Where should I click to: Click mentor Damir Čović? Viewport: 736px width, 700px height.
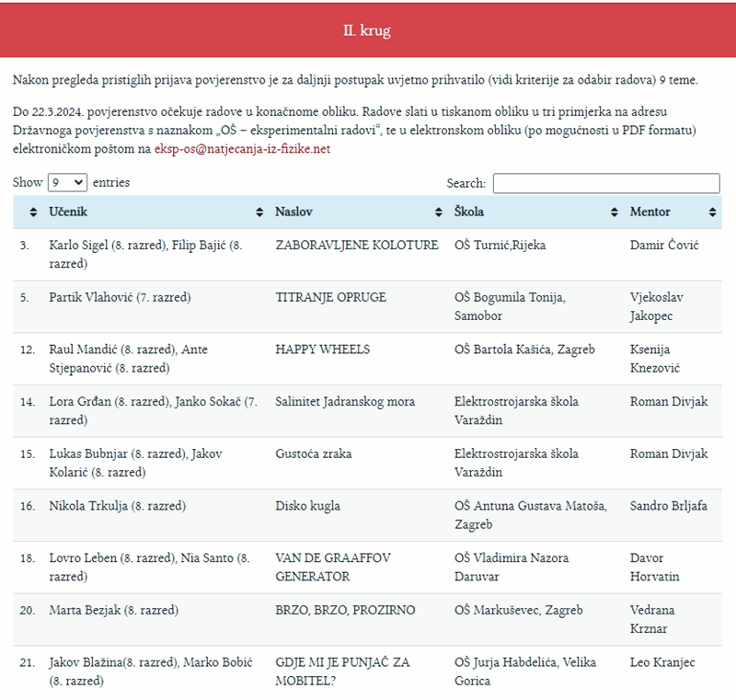pyautogui.click(x=664, y=245)
